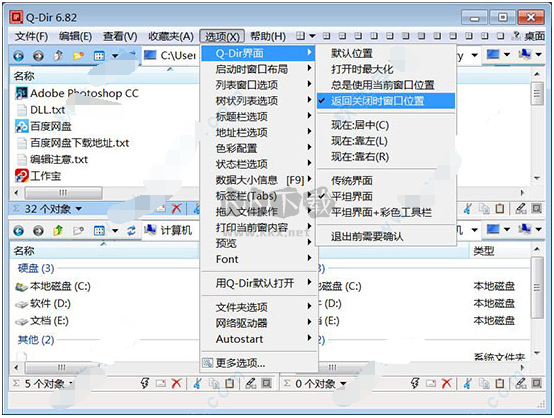Viewport: 554px width, 418px height.
Task: Go up one level in bottom-left pane
Action: point(58,231)
